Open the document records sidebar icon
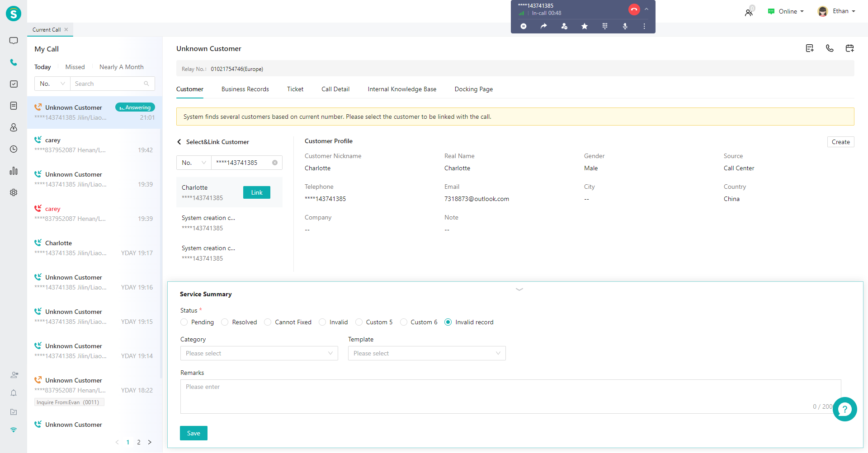The height and width of the screenshot is (453, 868). click(x=14, y=106)
